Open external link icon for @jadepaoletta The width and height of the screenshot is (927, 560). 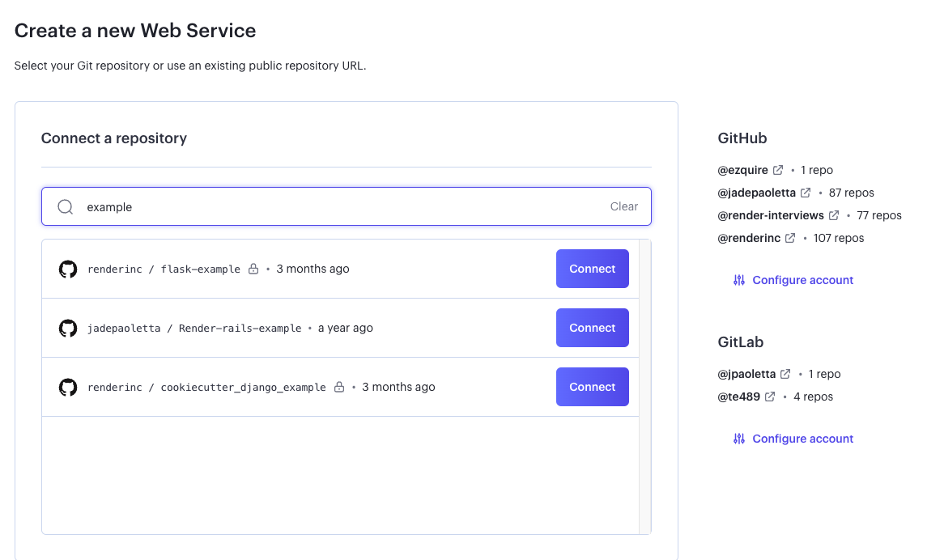click(x=806, y=193)
